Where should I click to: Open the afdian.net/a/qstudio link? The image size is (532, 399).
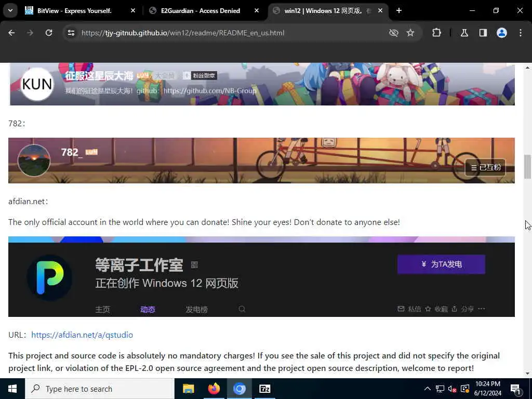tap(82, 335)
